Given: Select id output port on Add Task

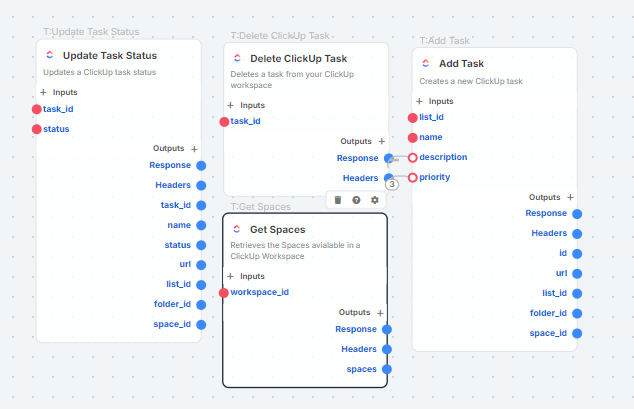Looking at the screenshot, I should coord(577,254).
